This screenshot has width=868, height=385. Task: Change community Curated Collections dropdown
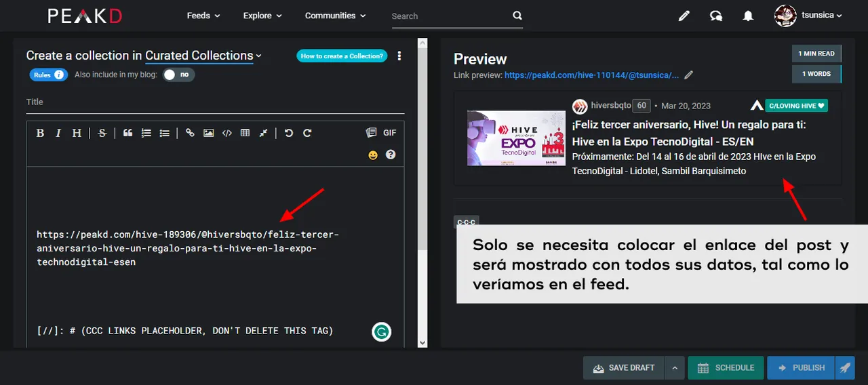[203, 56]
